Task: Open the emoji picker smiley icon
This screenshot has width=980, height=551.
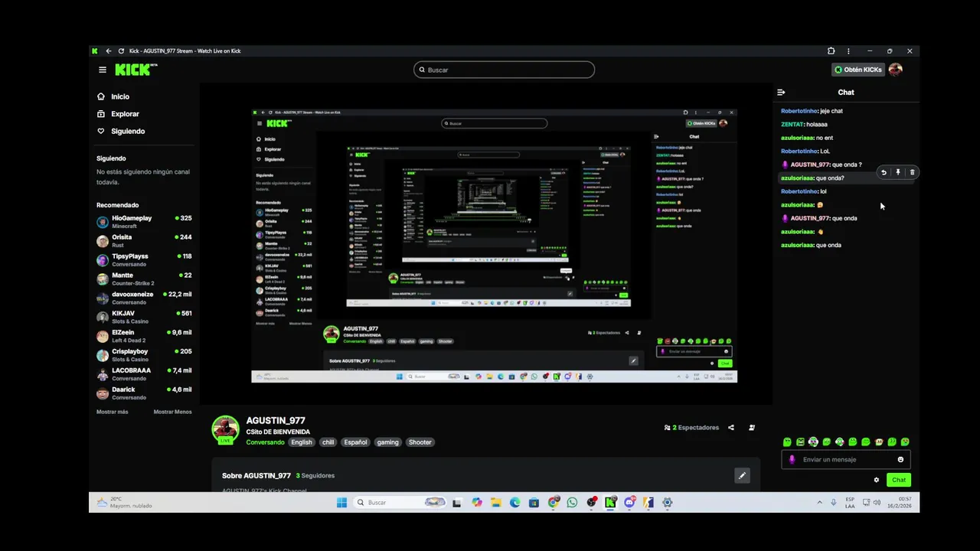Action: tap(900, 460)
